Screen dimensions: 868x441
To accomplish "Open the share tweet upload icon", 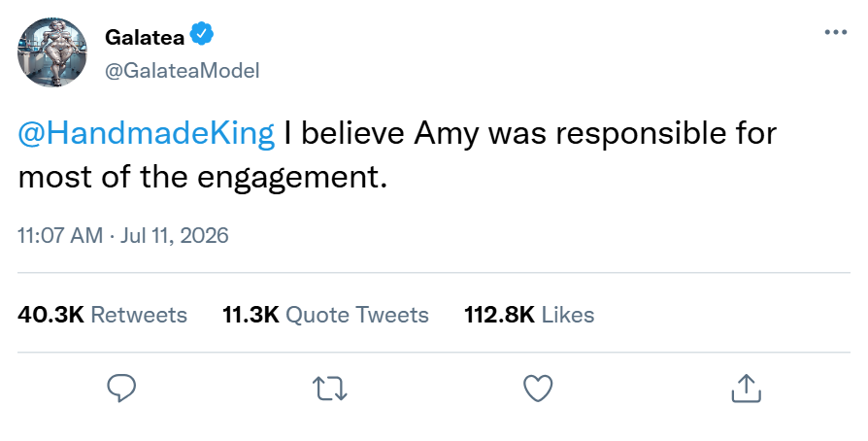I will point(747,388).
